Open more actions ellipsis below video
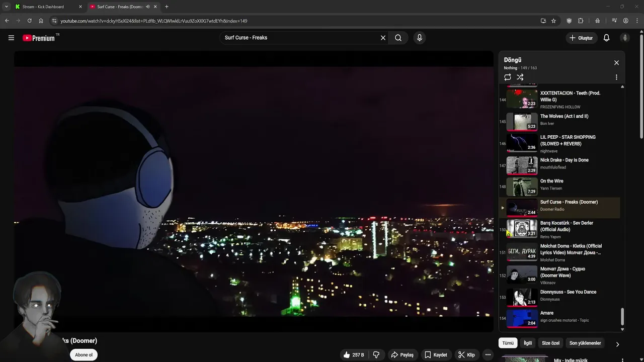The image size is (644, 362). pyautogui.click(x=488, y=355)
